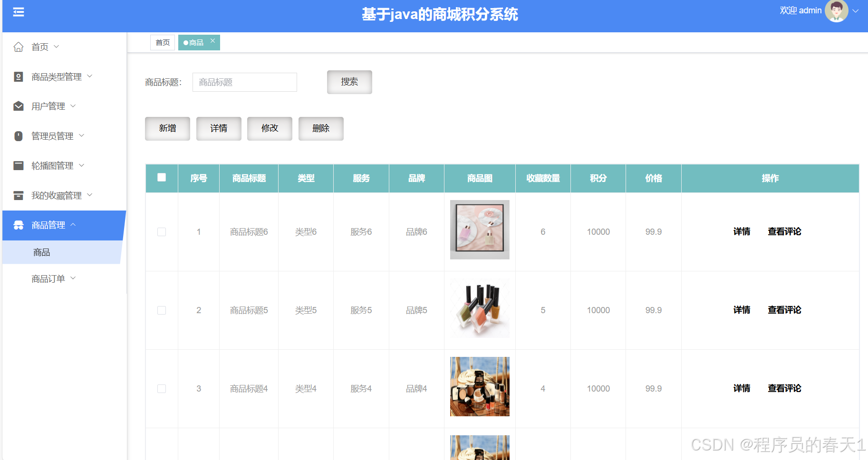
Task: Click the cosmetics image of 商品标题4
Action: tap(480, 386)
